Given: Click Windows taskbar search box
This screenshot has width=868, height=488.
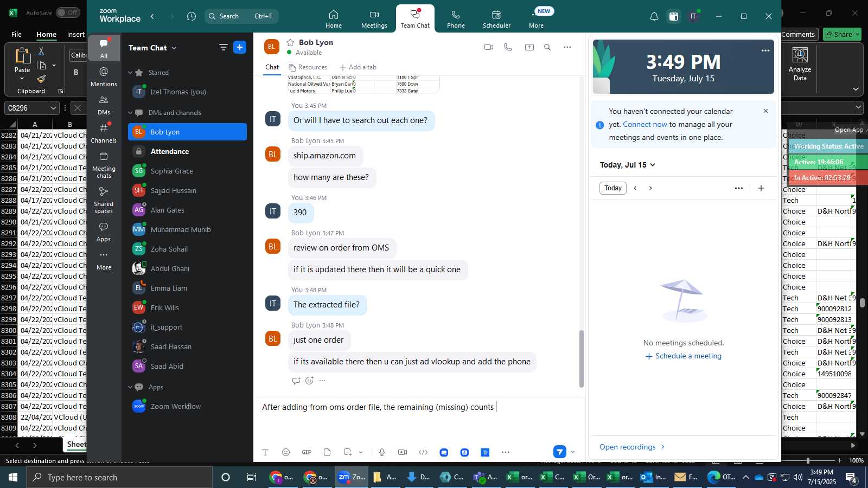Looking at the screenshot, I should [x=119, y=477].
